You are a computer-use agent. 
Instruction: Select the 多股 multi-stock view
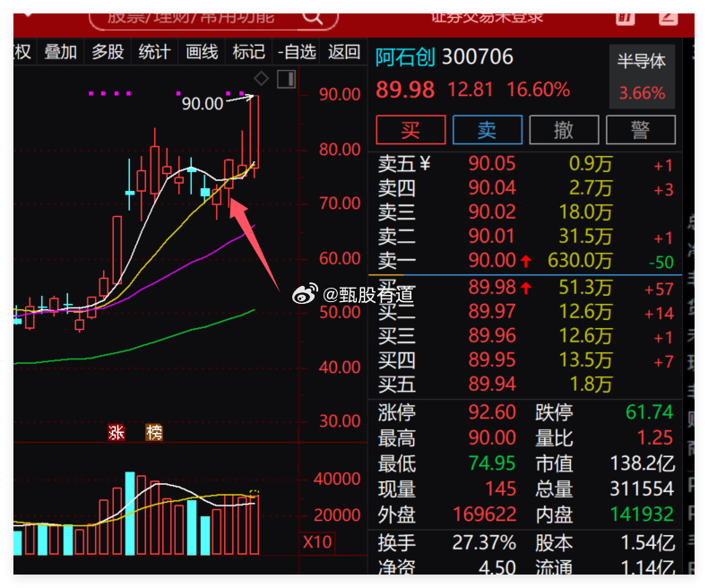tap(108, 52)
